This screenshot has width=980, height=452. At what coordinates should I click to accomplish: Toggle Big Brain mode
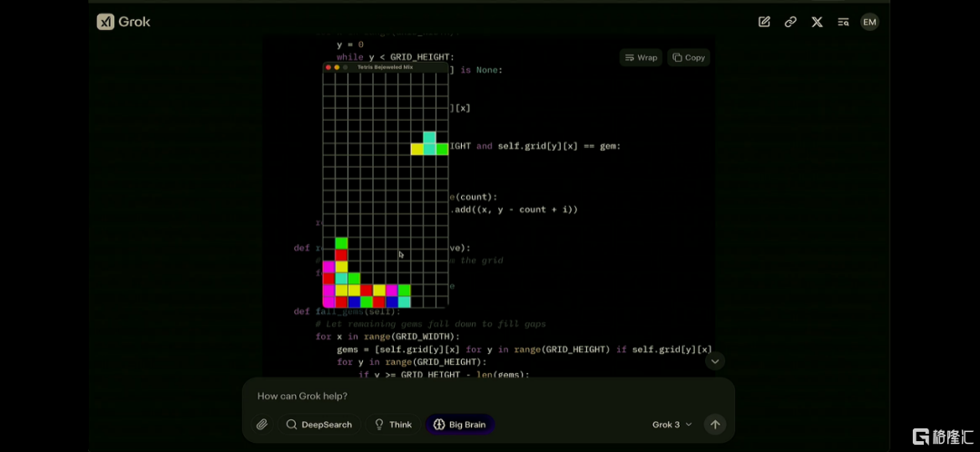click(460, 425)
